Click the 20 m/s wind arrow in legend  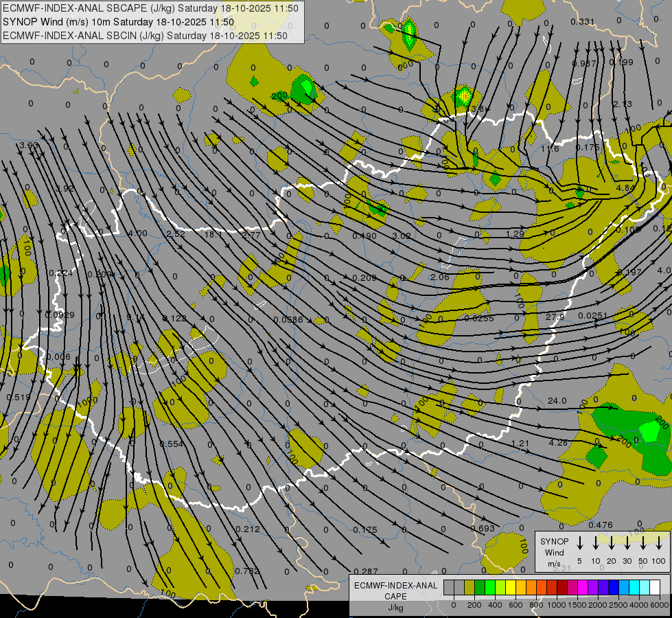click(x=611, y=543)
